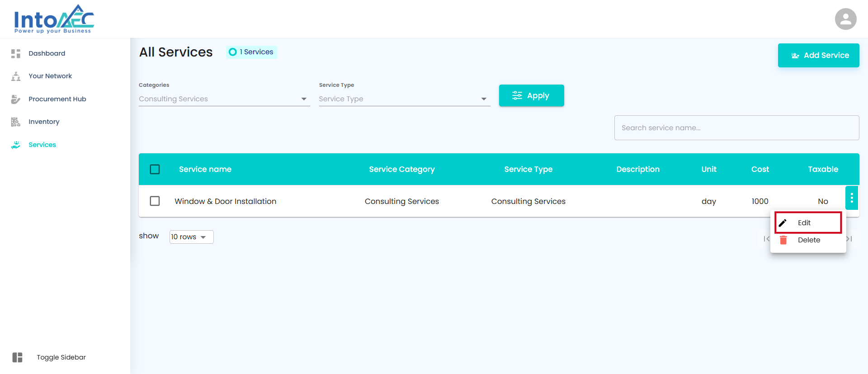Open Inventory from the sidebar
Screen dimensions: 868x374
(44, 122)
